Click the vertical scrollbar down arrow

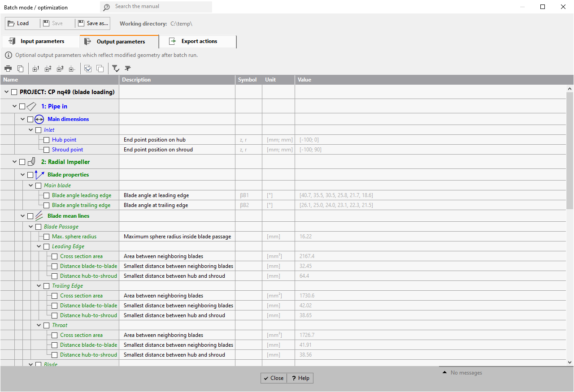click(570, 362)
